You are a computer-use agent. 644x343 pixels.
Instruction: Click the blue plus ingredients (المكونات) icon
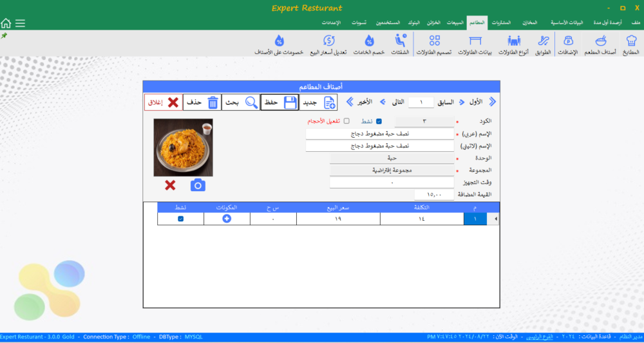click(227, 219)
